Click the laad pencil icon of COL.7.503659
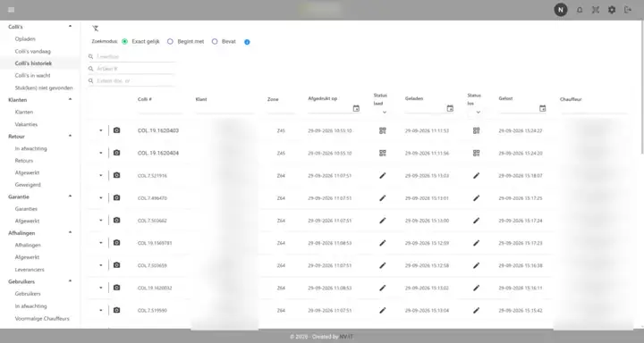 tap(383, 265)
